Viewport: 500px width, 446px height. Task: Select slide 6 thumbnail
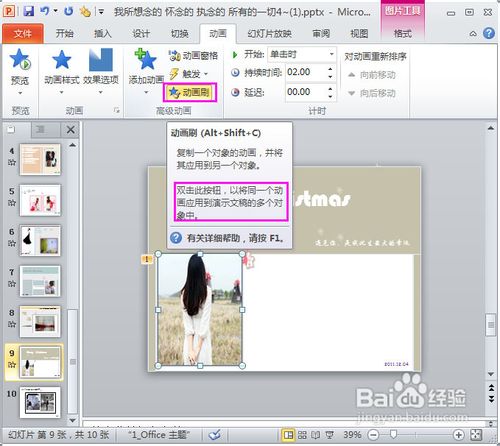[x=40, y=241]
